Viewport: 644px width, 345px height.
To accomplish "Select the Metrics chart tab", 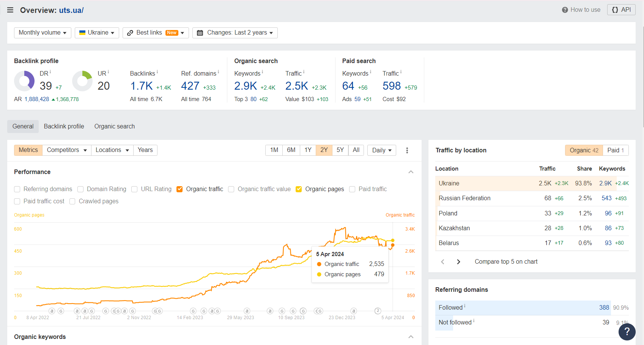I will [x=28, y=150].
